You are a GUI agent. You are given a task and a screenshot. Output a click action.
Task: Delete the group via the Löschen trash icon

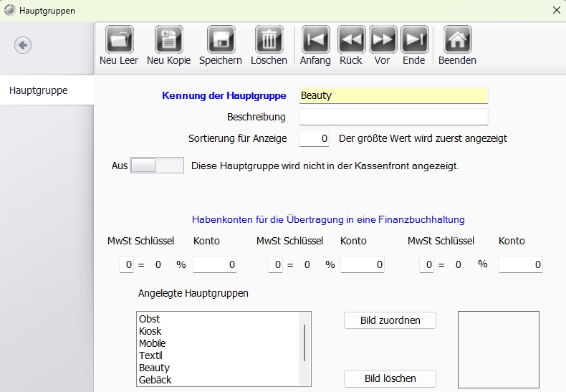point(269,39)
